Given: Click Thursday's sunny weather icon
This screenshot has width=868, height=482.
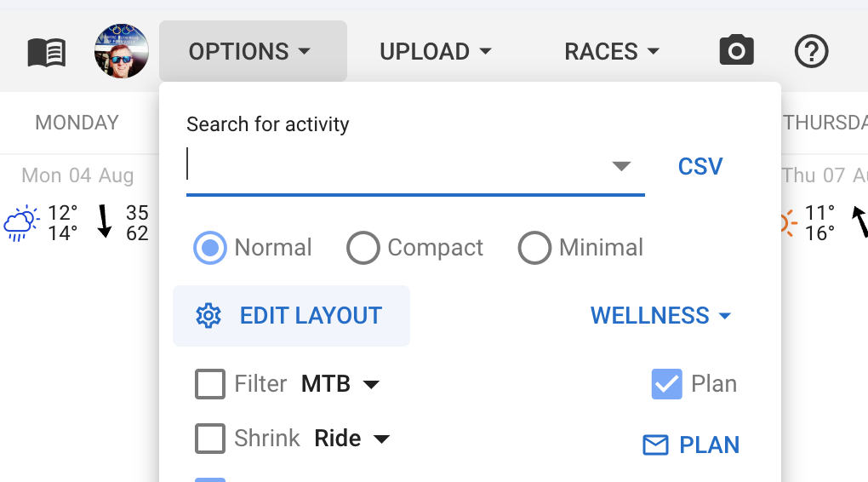Looking at the screenshot, I should coord(786,223).
